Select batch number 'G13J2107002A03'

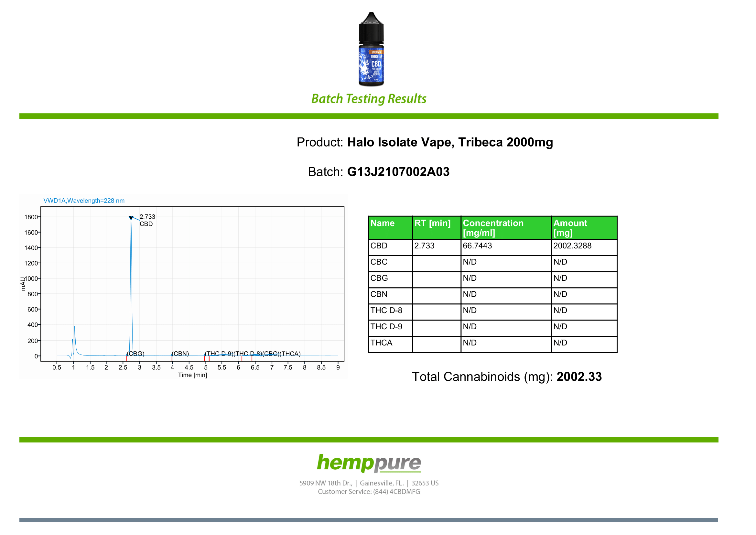click(x=398, y=172)
